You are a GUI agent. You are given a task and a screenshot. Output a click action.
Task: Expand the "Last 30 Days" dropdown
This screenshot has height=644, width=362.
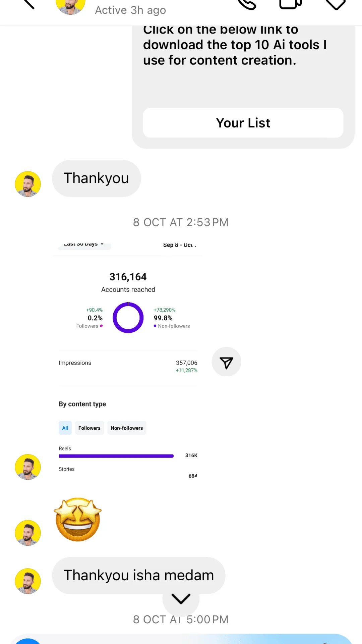84,245
